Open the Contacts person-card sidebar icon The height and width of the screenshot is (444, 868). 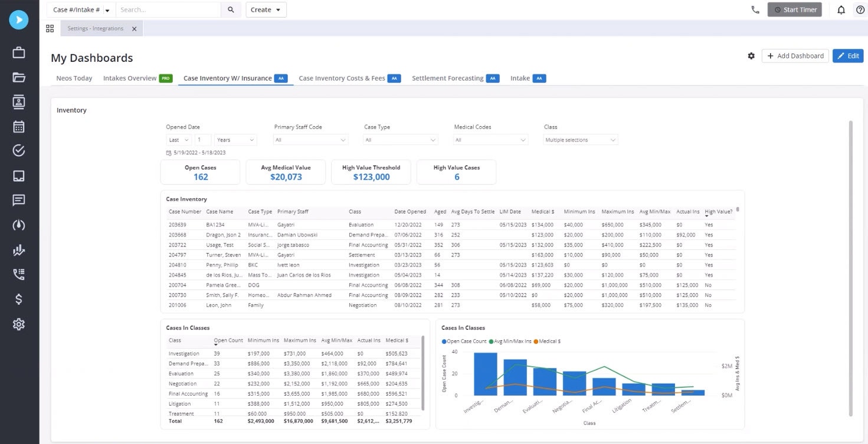[19, 101]
